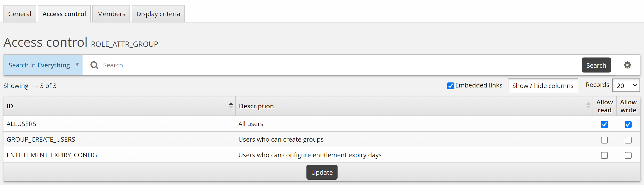644x185 pixels.
Task: Sort by ID column arrow icon
Action: 231,105
